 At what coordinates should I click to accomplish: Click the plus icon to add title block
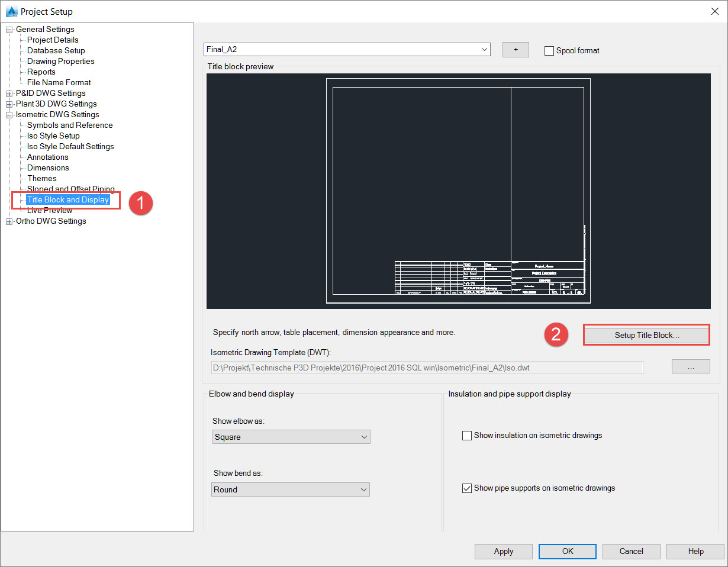[515, 49]
